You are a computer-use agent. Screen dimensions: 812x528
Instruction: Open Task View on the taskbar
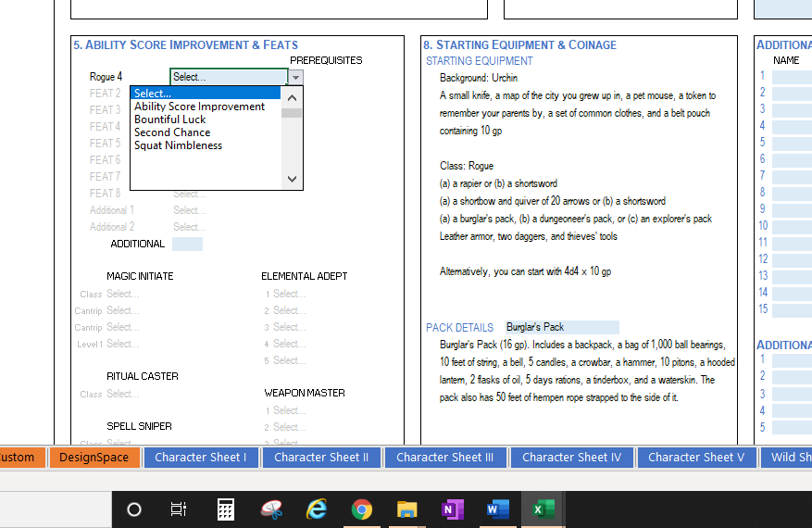[178, 509]
